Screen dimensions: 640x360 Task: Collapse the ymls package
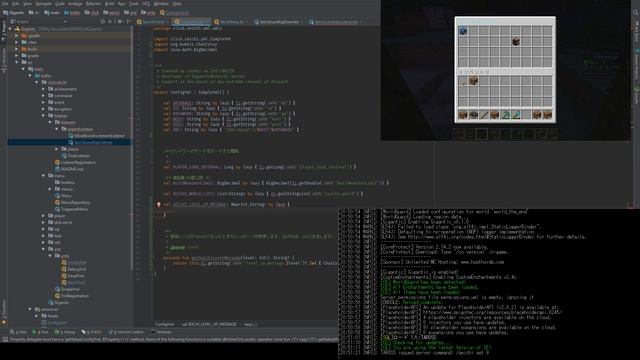click(x=50, y=256)
